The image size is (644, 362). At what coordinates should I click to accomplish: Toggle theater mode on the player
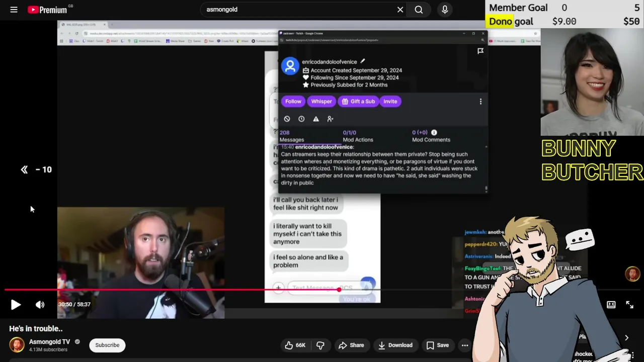(611, 304)
